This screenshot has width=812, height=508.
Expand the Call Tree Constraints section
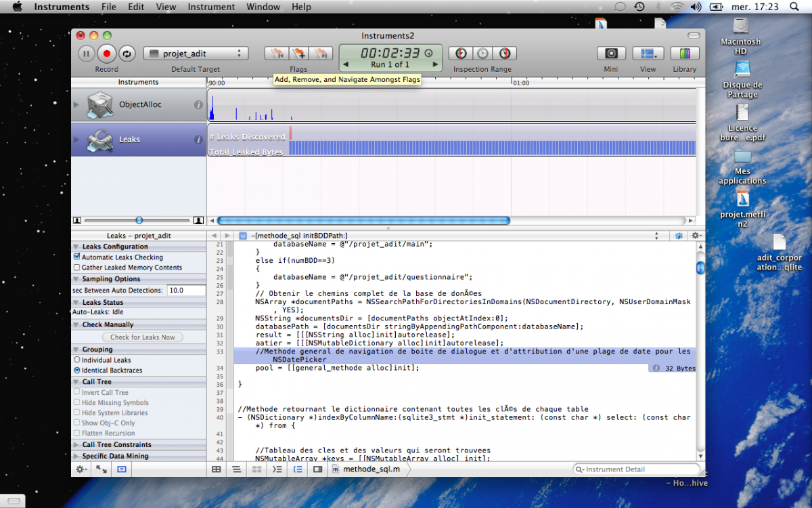(x=76, y=445)
